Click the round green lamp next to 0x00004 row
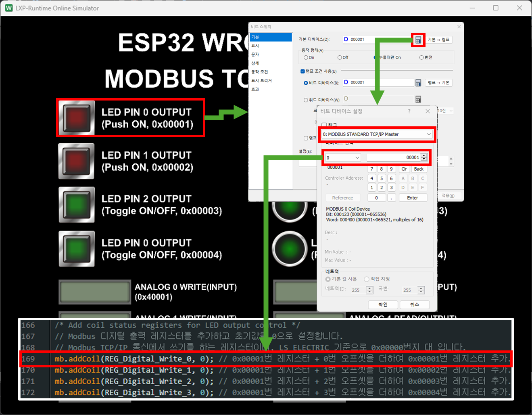This screenshot has width=532, height=415. coord(290,249)
